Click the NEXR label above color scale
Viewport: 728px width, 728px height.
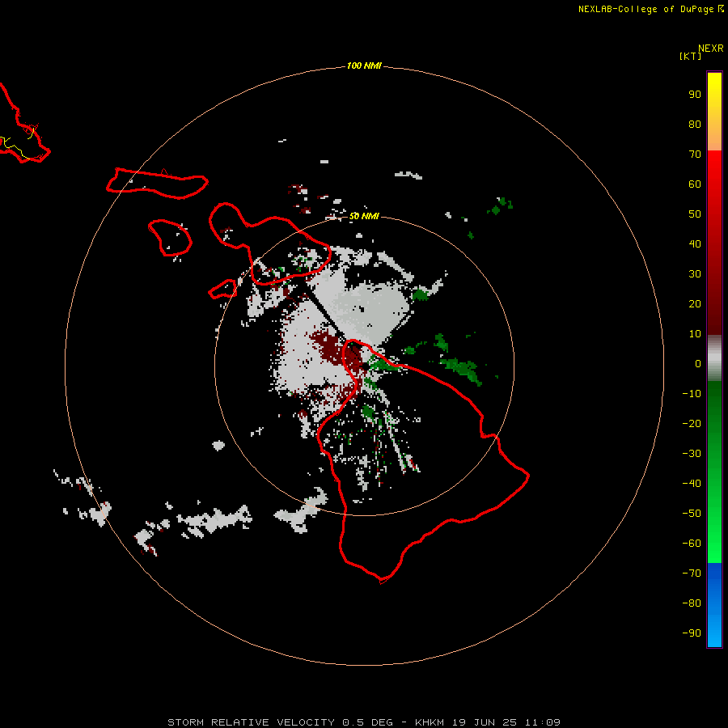[x=711, y=48]
